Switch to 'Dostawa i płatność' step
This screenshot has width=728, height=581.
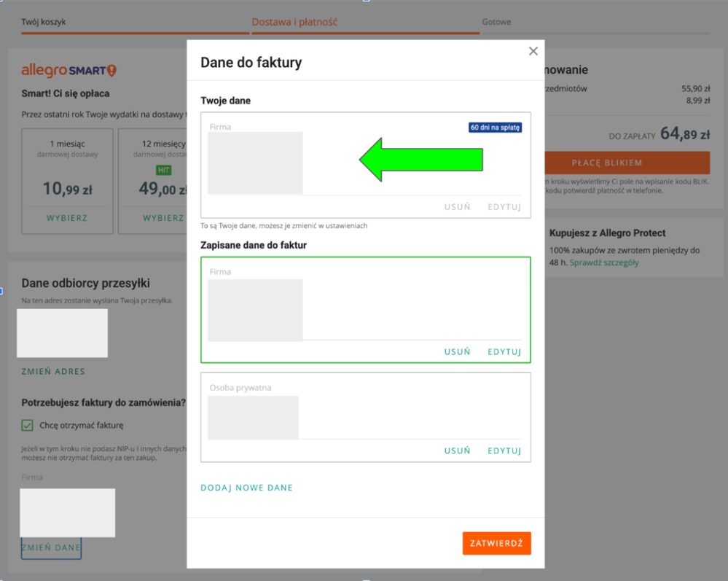(x=294, y=22)
